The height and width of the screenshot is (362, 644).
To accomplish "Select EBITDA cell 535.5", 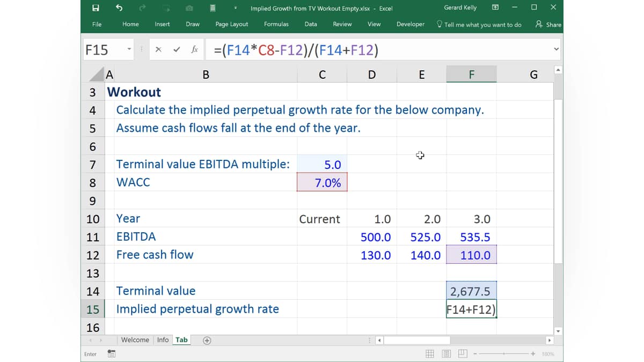I will click(471, 237).
